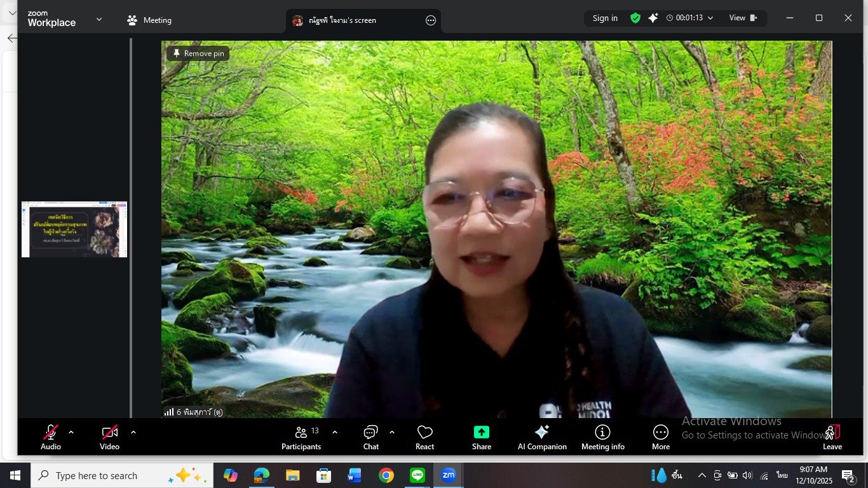Remove pin from the video
The width and height of the screenshot is (868, 488).
pyautogui.click(x=198, y=53)
